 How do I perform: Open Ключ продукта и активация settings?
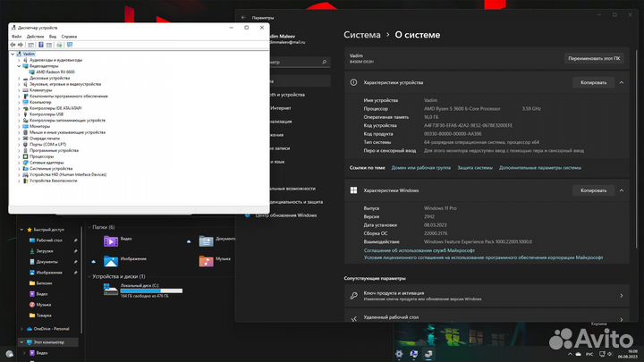tap(487, 296)
